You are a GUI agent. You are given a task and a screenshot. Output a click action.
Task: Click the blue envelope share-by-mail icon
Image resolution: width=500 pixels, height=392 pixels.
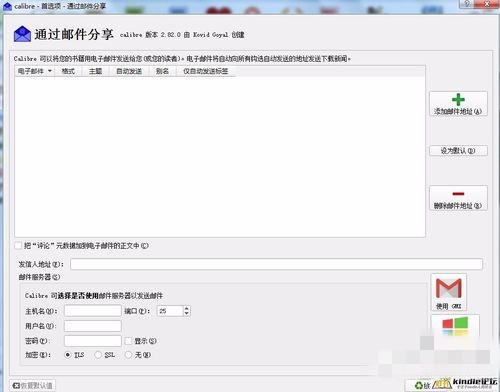point(22,34)
